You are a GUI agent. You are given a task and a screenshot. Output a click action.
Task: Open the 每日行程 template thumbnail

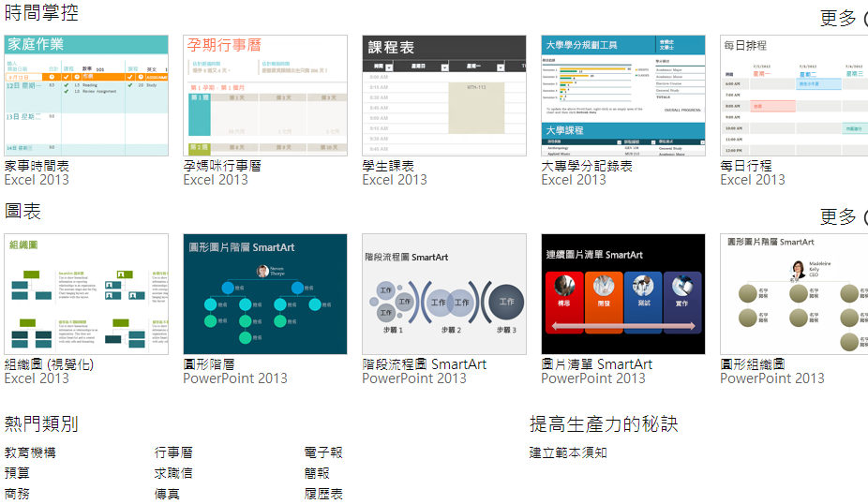click(794, 96)
